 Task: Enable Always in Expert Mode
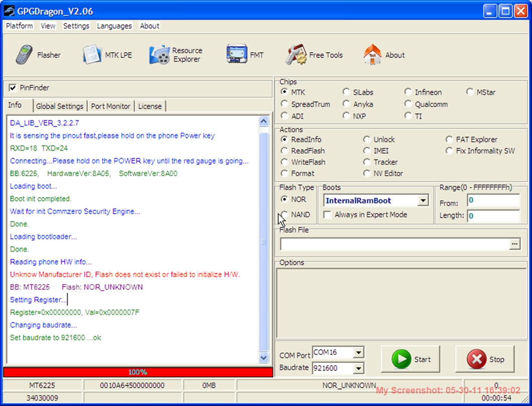click(x=327, y=215)
